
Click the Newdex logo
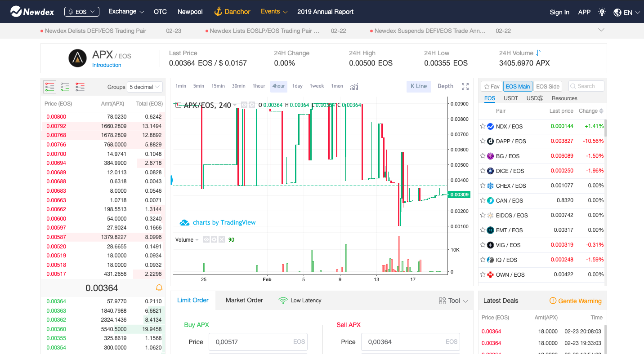pos(32,12)
